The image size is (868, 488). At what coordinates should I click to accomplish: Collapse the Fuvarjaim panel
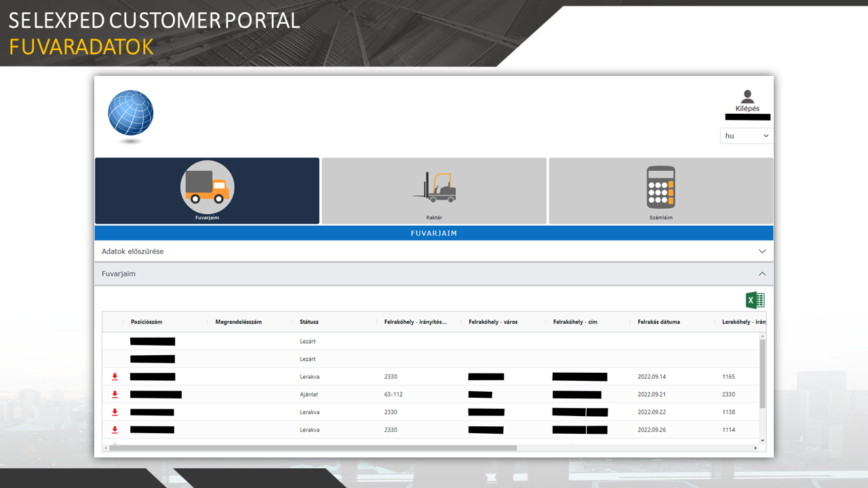pos(434,274)
